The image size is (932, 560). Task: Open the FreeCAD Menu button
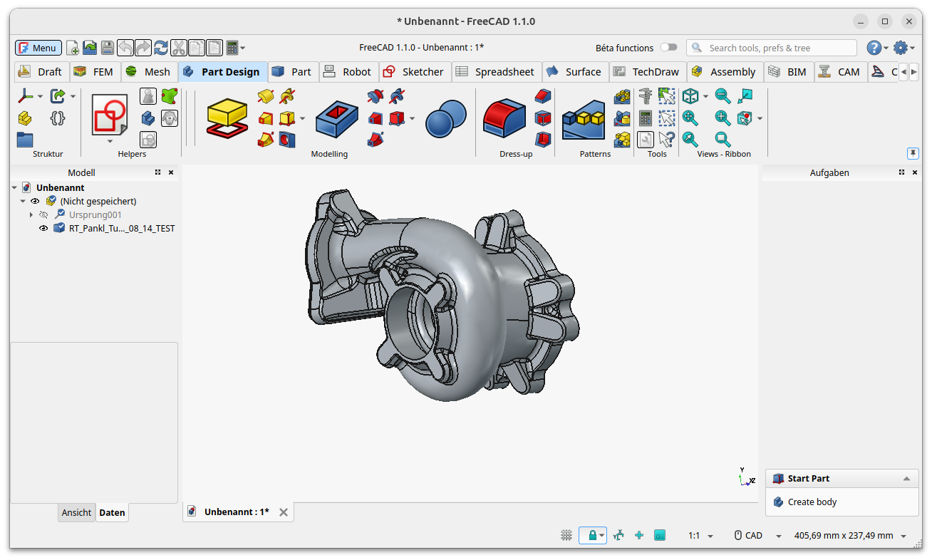pos(38,48)
